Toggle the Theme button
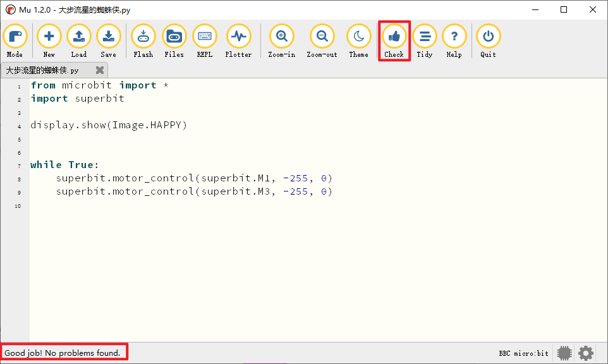The width and height of the screenshot is (608, 364). point(359,41)
